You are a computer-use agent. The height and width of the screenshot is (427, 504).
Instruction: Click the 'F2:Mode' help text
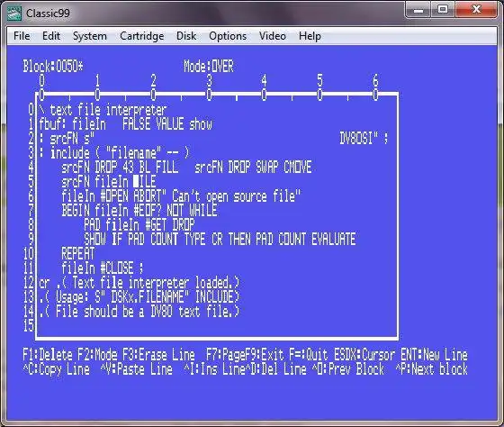97,355
